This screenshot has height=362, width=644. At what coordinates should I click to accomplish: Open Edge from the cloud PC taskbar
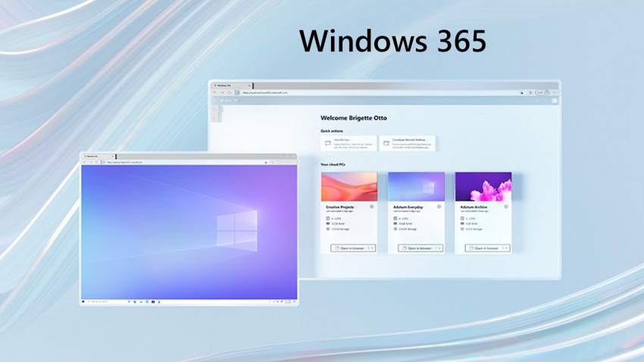coord(135,301)
